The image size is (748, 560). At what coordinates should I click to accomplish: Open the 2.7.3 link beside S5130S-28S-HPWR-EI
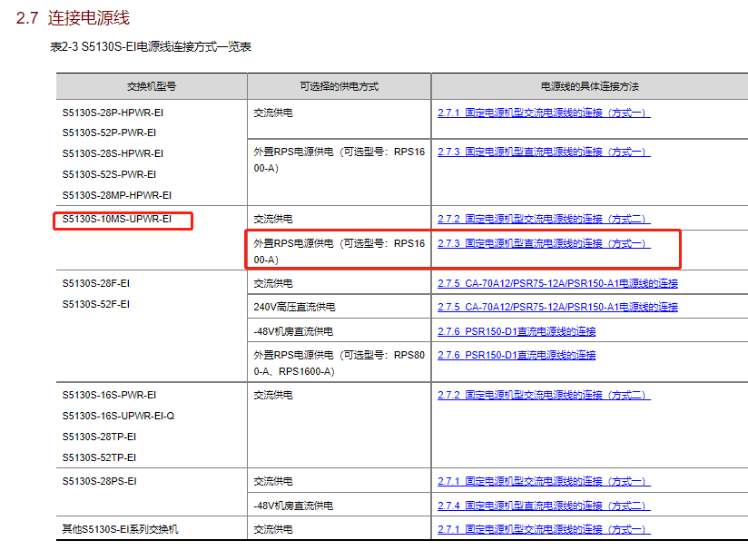[544, 152]
